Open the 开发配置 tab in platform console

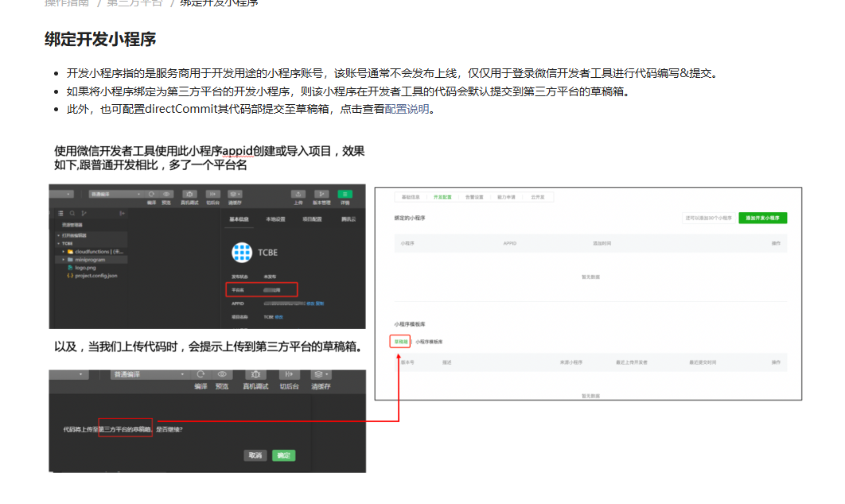[442, 197]
